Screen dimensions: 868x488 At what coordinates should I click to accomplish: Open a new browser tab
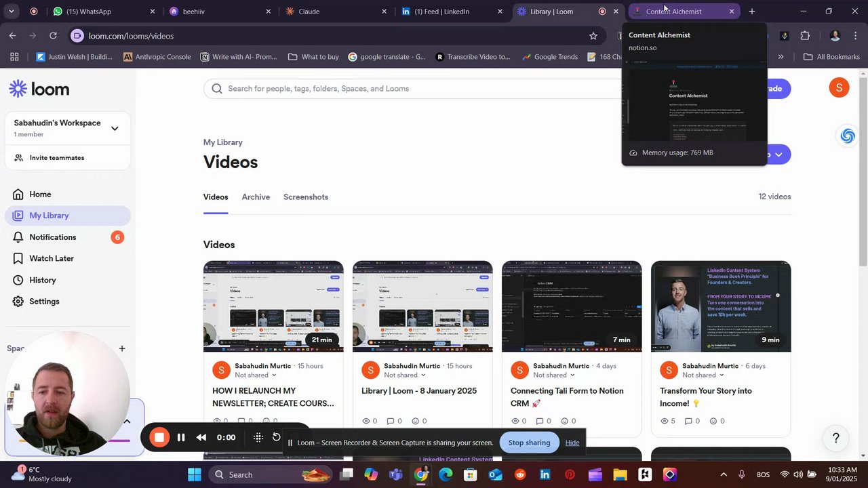pos(751,12)
